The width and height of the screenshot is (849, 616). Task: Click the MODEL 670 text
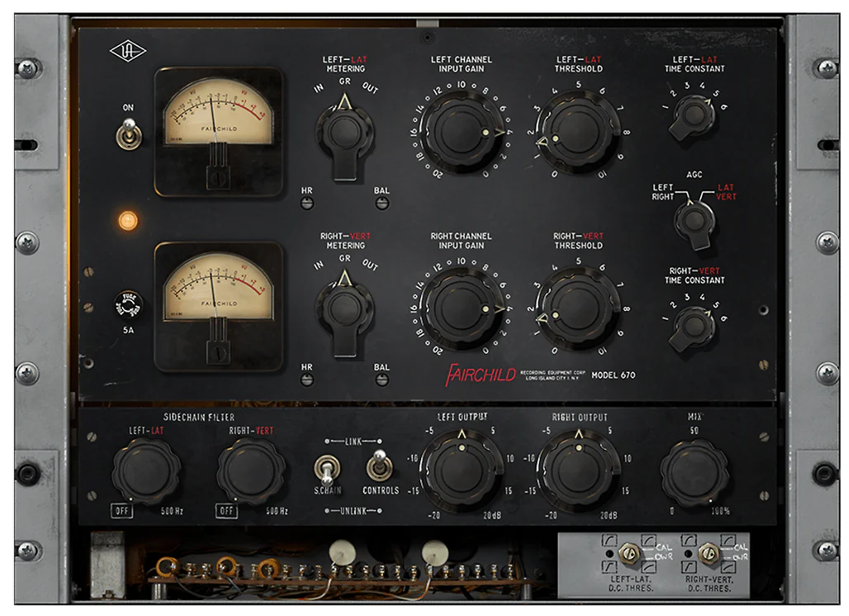(x=613, y=375)
